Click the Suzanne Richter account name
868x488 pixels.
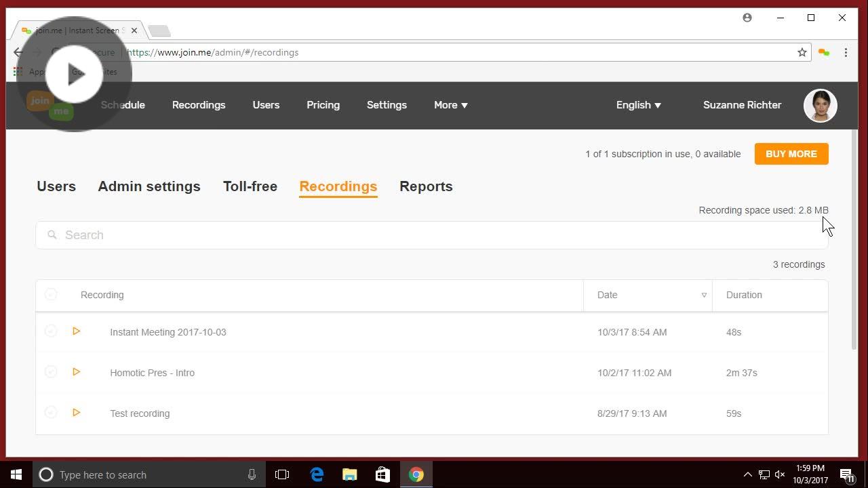(743, 105)
